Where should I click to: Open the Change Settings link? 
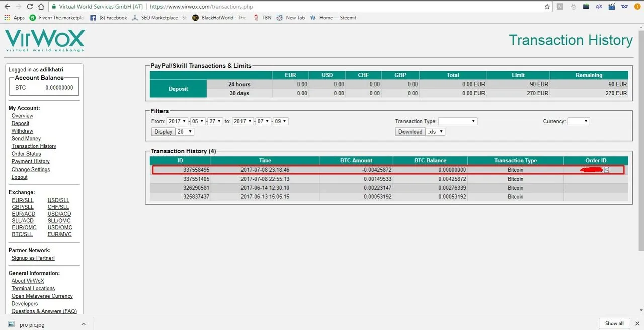click(x=31, y=169)
